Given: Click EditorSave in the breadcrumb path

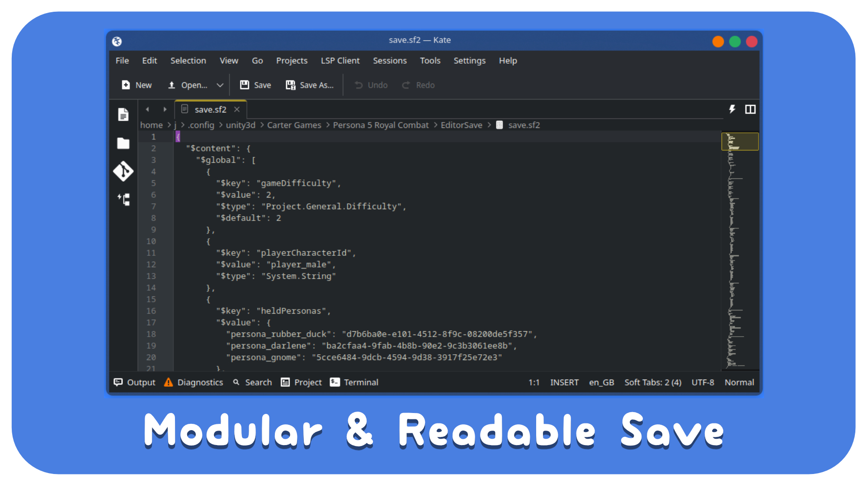Looking at the screenshot, I should tap(461, 125).
